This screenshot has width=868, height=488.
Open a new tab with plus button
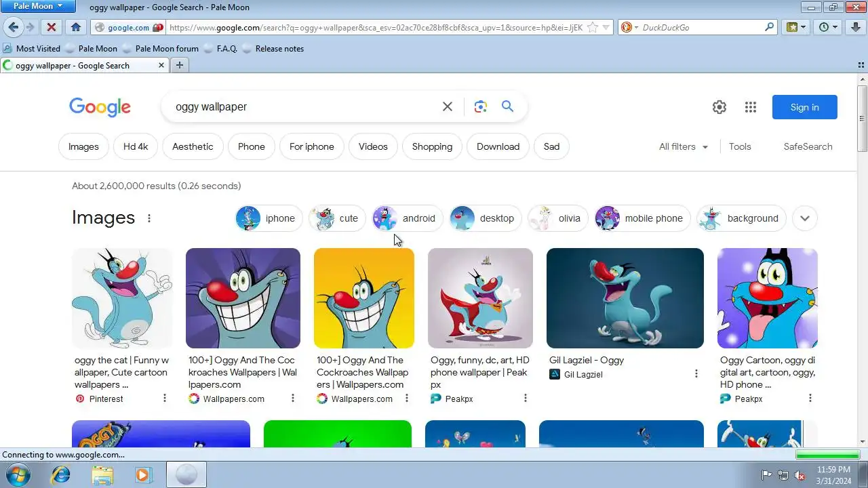pos(179,65)
